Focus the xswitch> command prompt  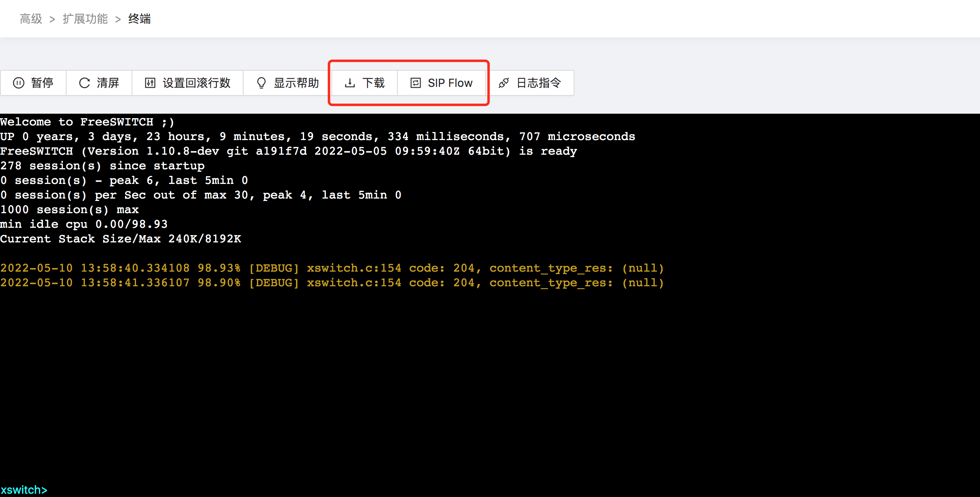click(x=24, y=490)
